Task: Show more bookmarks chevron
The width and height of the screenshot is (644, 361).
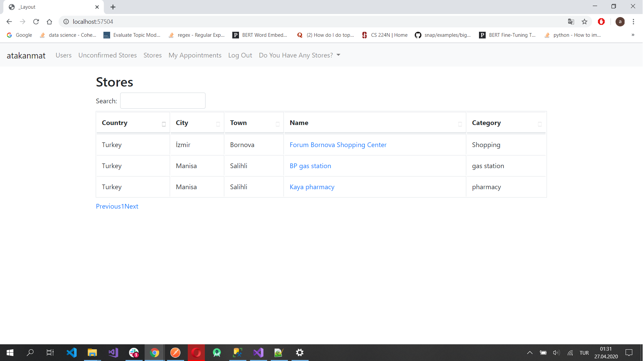Action: click(634, 35)
